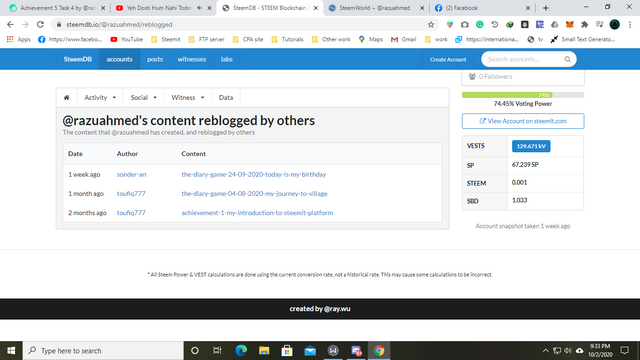Click the voting power progress bar
The height and width of the screenshot is (360, 640).
523,95
